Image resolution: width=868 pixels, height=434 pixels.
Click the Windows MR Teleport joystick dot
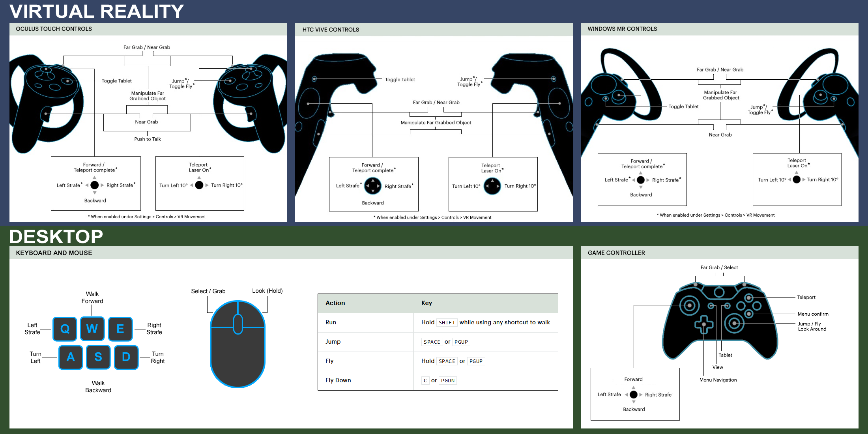(x=797, y=180)
